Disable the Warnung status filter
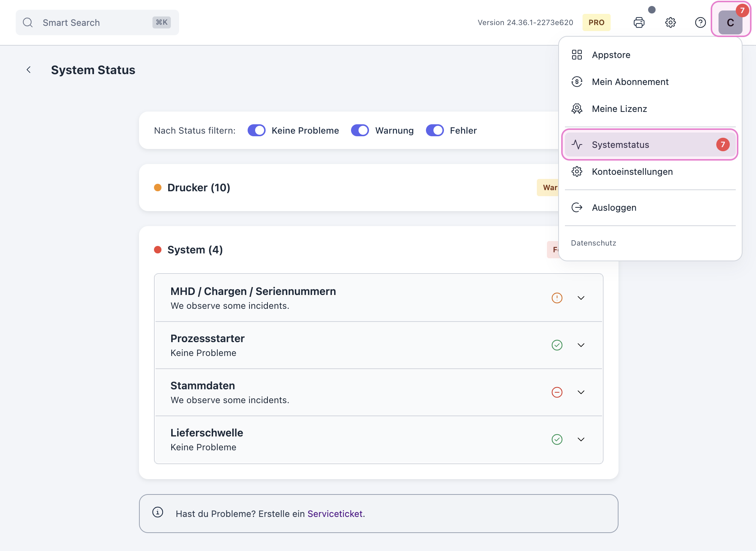Image resolution: width=756 pixels, height=551 pixels. (x=360, y=130)
